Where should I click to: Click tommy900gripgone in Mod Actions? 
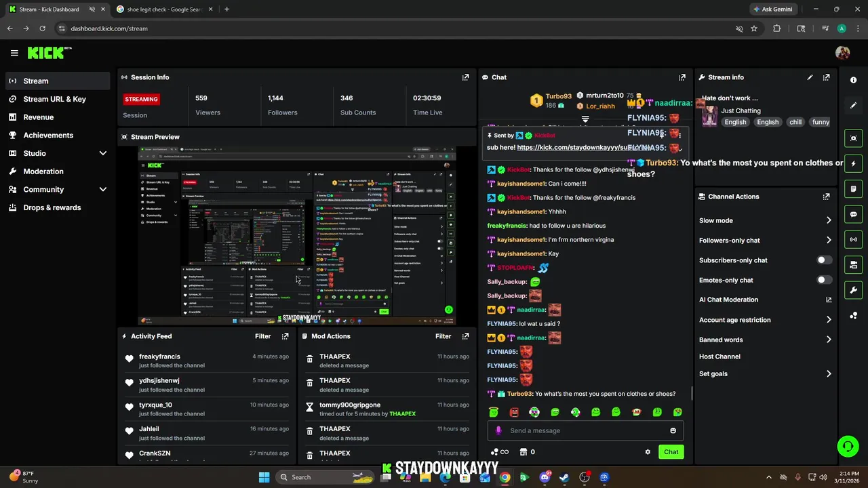click(350, 405)
